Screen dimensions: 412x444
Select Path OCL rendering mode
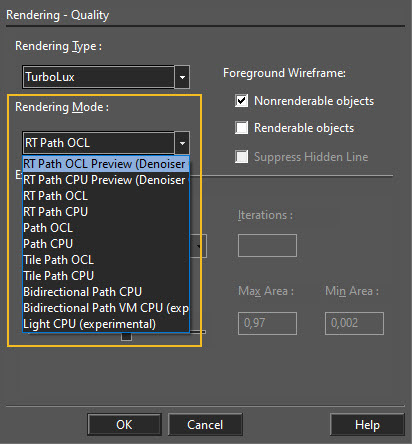point(106,228)
